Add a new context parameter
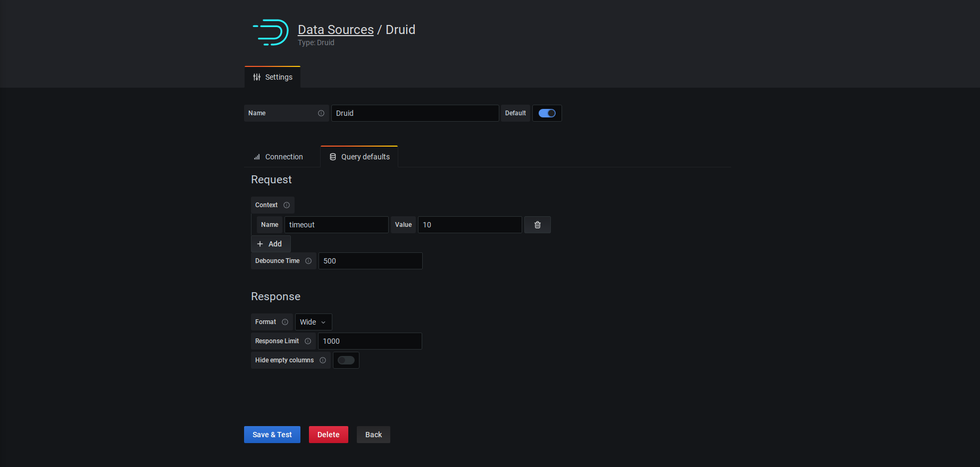This screenshot has height=467, width=980. pos(271,244)
